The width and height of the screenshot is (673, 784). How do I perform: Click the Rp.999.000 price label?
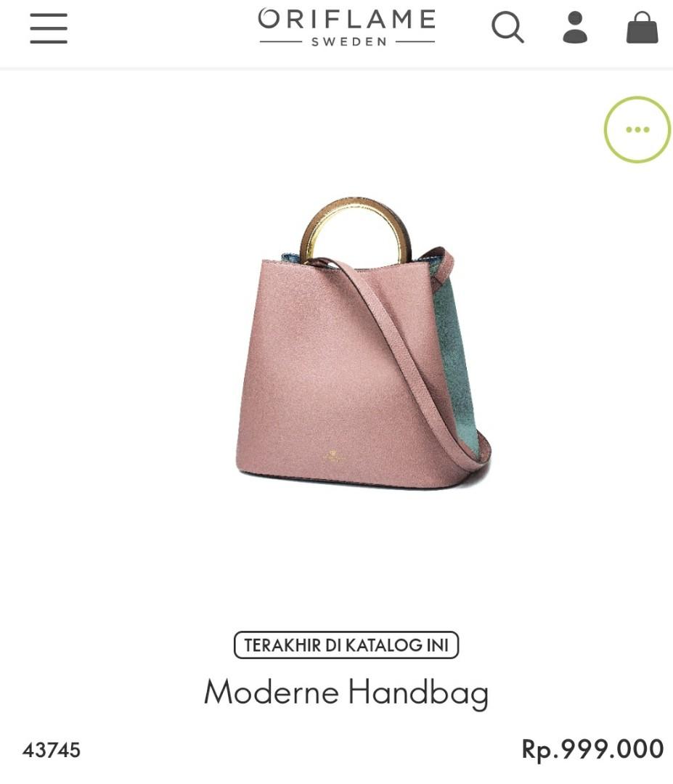(592, 750)
